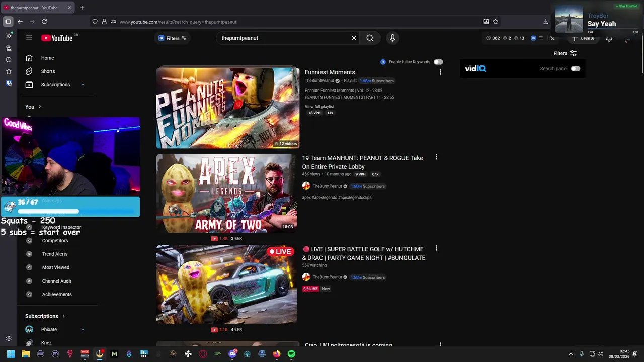Screen dimensions: 644x362
Task: Open the vidIQ blue icon in the YouTube header
Action: point(533,38)
